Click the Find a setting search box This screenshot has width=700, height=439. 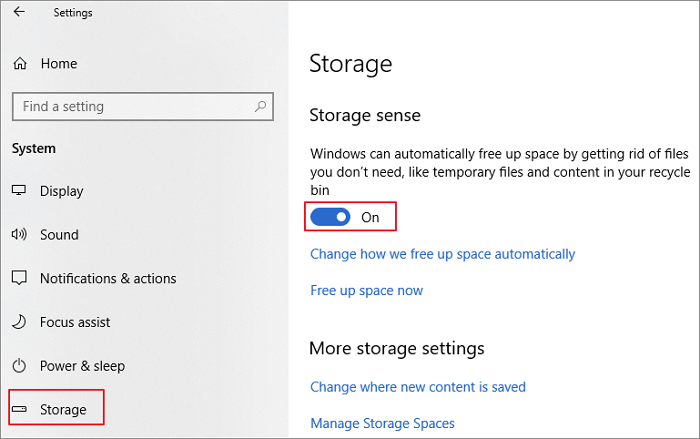[130, 106]
